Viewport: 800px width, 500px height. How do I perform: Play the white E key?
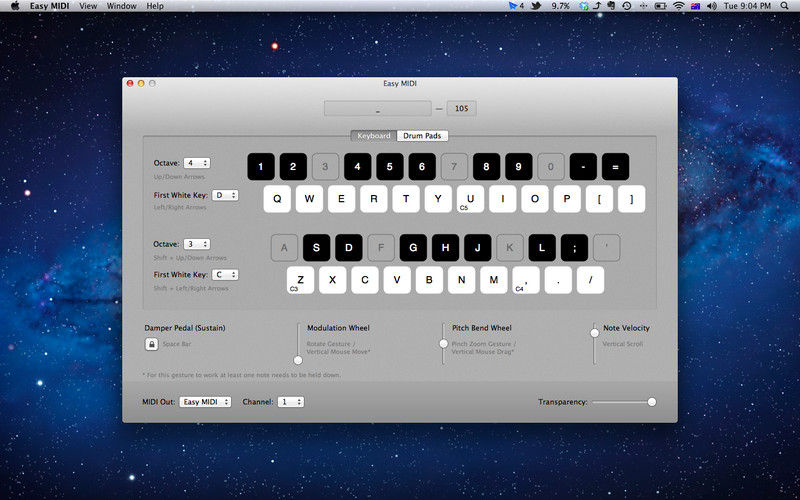point(341,199)
